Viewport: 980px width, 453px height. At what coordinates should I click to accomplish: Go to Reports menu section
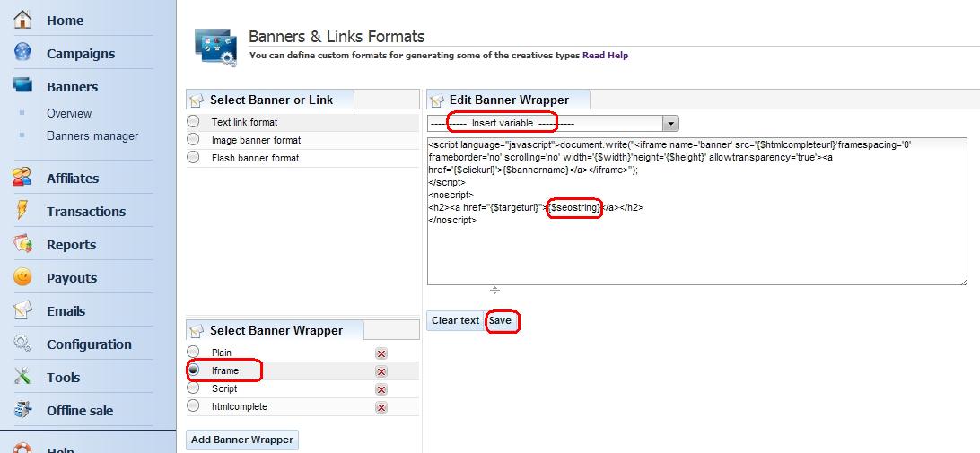pyautogui.click(x=71, y=245)
